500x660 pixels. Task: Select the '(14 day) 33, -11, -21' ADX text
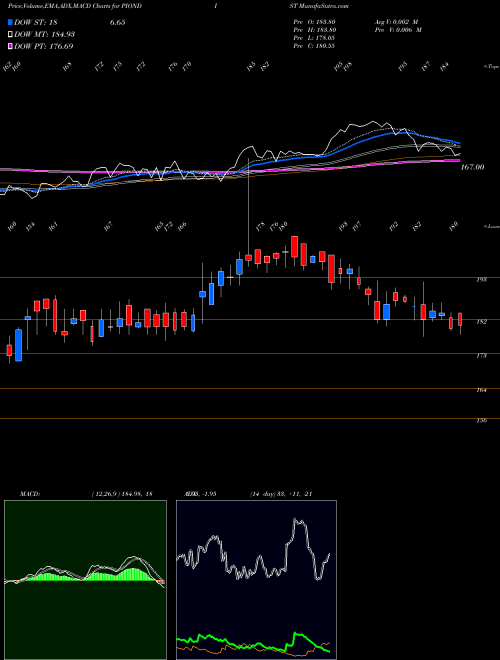[x=281, y=494]
